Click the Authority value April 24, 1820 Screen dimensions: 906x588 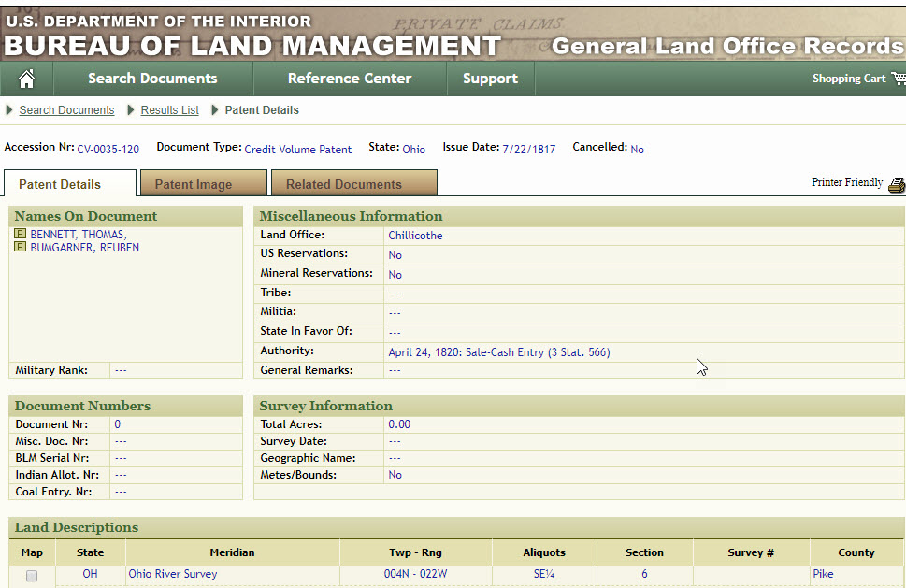tap(499, 351)
